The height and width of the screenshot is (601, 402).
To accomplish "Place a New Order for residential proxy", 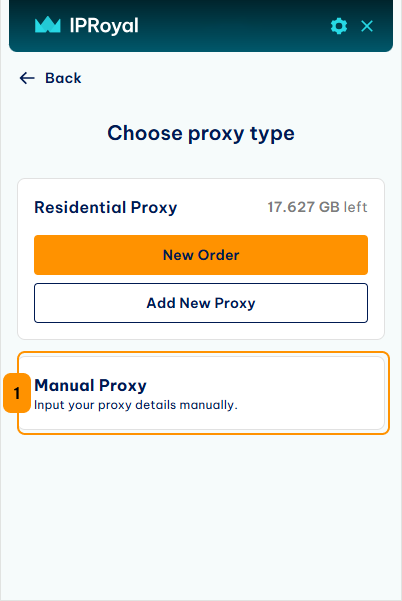I will click(x=201, y=255).
